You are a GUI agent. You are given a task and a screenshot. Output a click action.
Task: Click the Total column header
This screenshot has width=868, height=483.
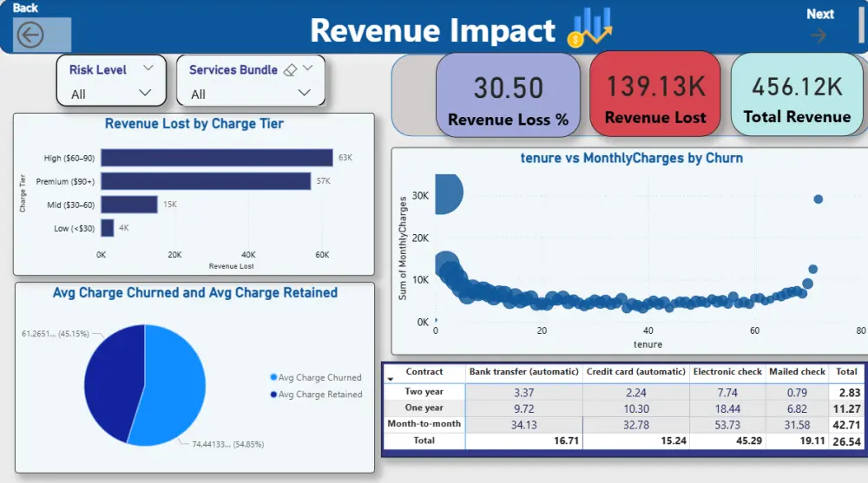[x=846, y=372]
